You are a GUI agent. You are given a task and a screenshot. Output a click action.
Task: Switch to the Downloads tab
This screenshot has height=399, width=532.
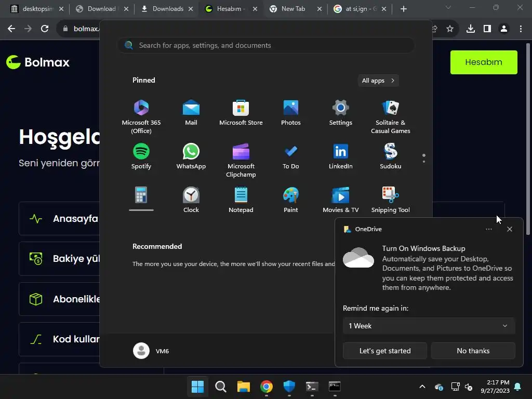pos(167,9)
